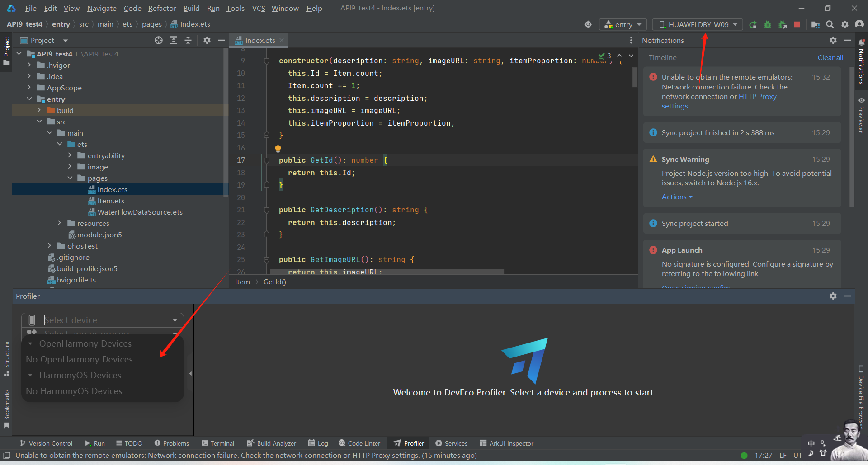Minimize the Profiler panel
The image size is (868, 465).
(x=848, y=296)
